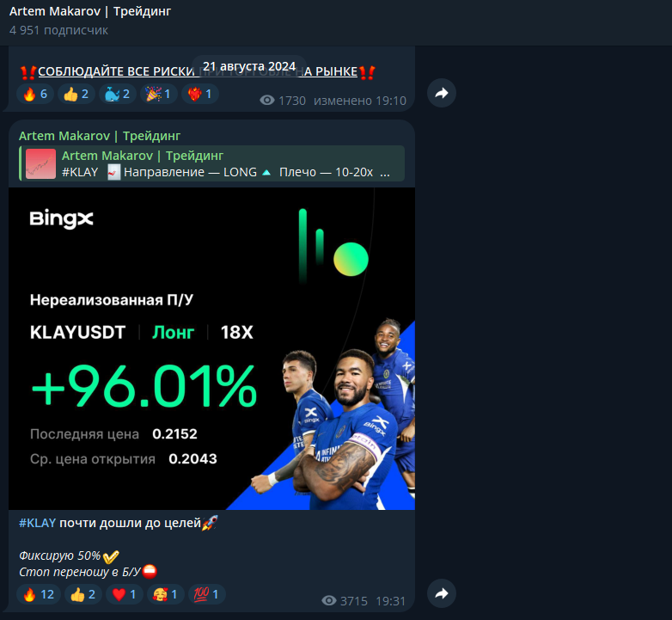Image resolution: width=672 pixels, height=620 pixels.
Task: Forward the KLAY BingX post with the share arrow
Action: point(442,593)
